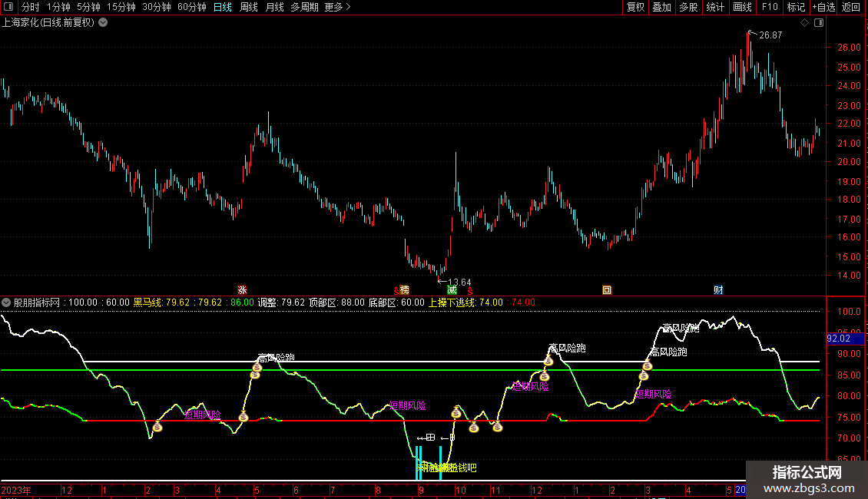Click money bag signal near February 2023
The image size is (868, 499).
click(157, 427)
